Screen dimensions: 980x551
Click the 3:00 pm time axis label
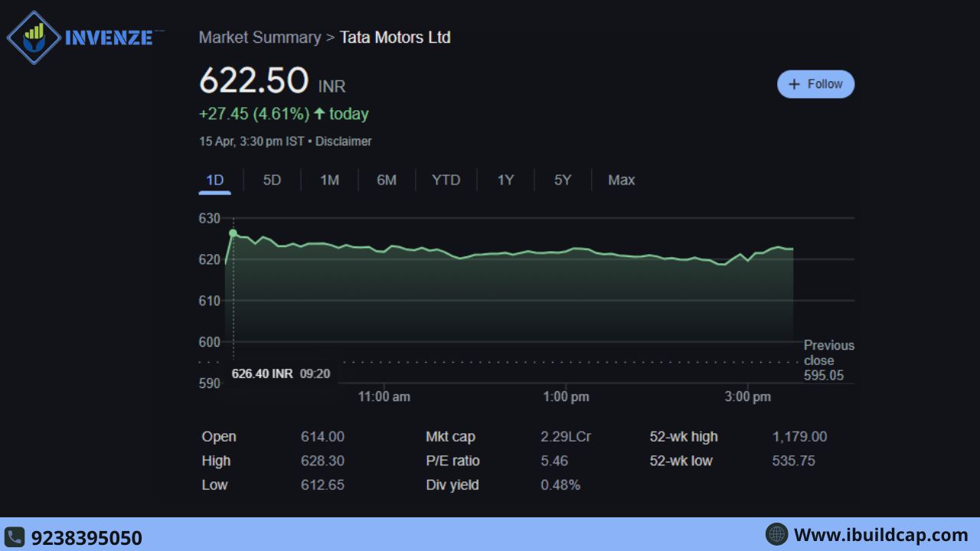pos(747,396)
